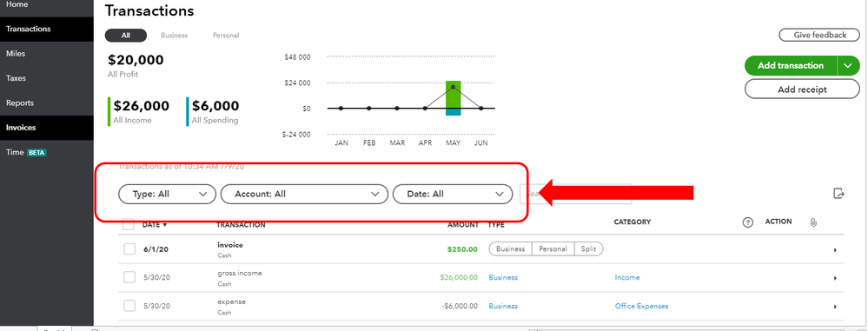
Task: Toggle the select-all transactions checkbox
Action: click(129, 224)
